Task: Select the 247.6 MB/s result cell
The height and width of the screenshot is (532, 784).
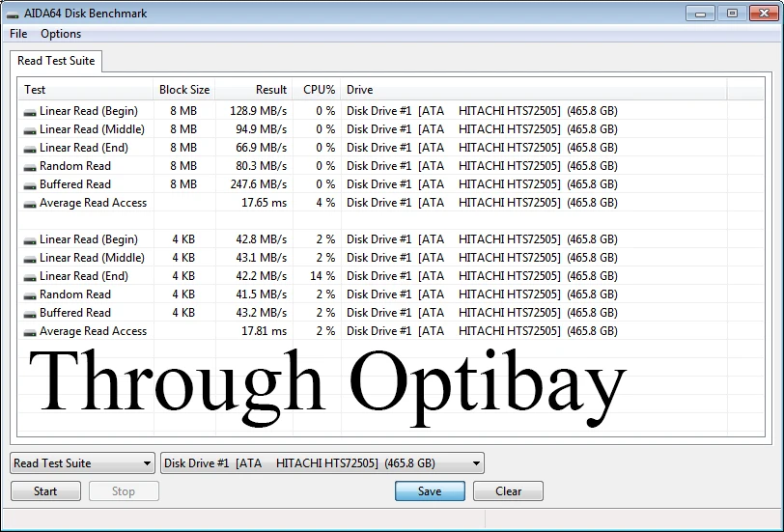Action: (258, 184)
